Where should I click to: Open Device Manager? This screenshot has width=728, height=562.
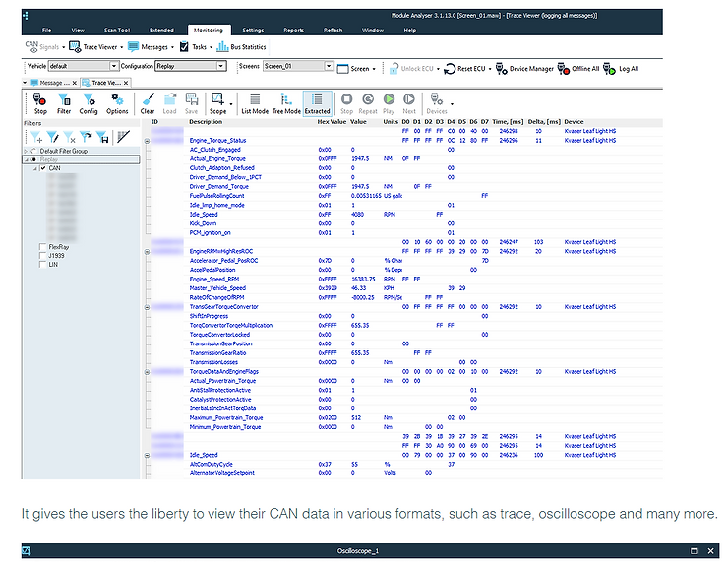point(524,69)
